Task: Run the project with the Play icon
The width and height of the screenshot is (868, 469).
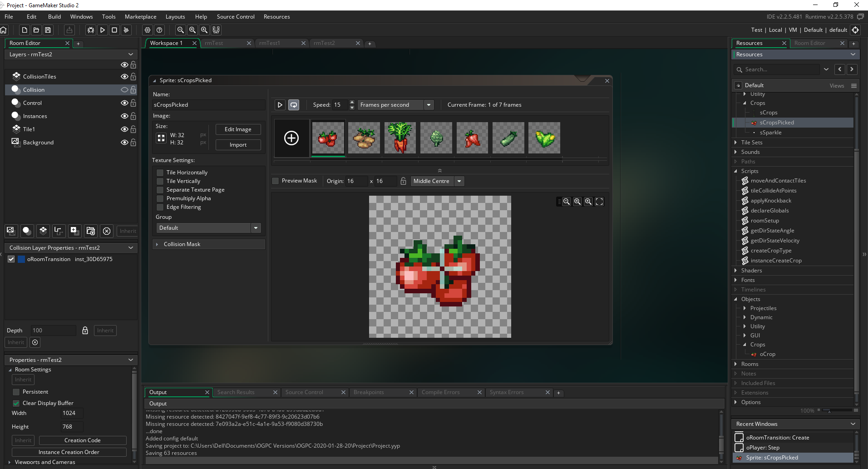Action: pos(103,30)
